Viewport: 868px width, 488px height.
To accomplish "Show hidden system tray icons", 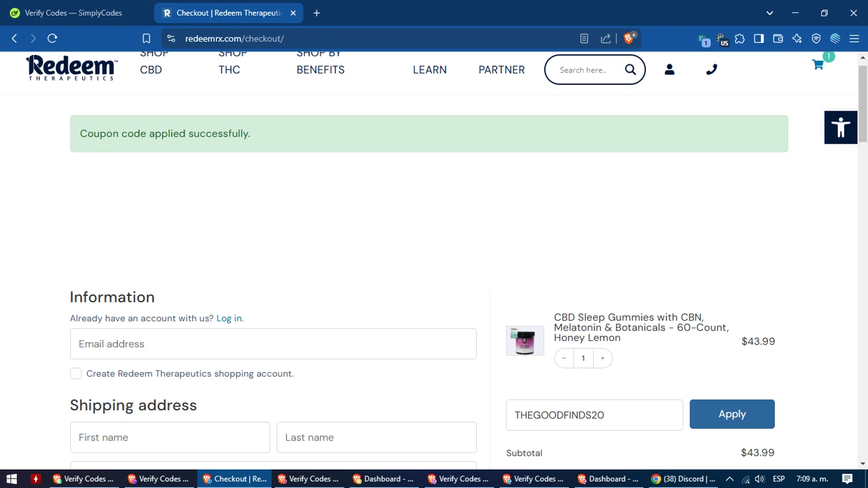I will coord(730,479).
